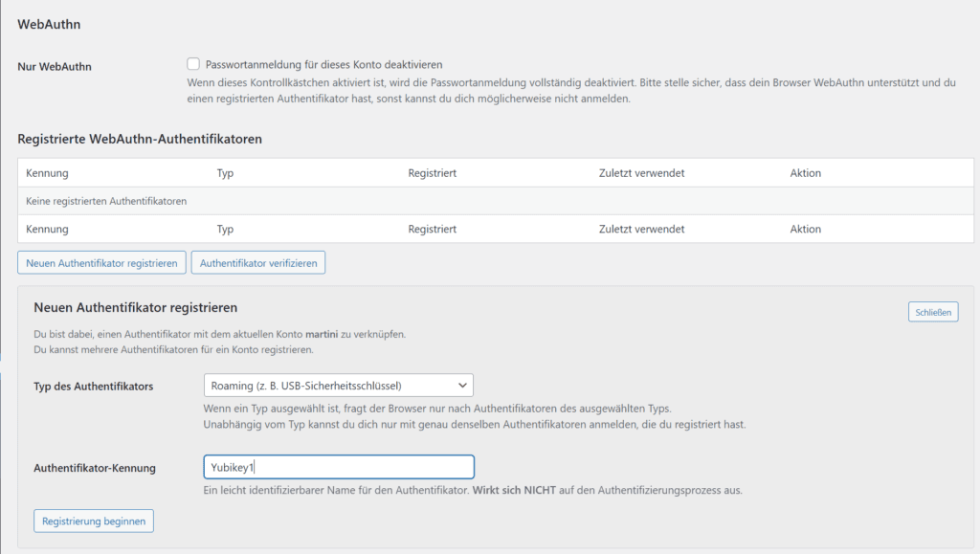The width and height of the screenshot is (980, 554).
Task: Click Neuen Authentifikator registrieren button
Action: click(x=101, y=263)
